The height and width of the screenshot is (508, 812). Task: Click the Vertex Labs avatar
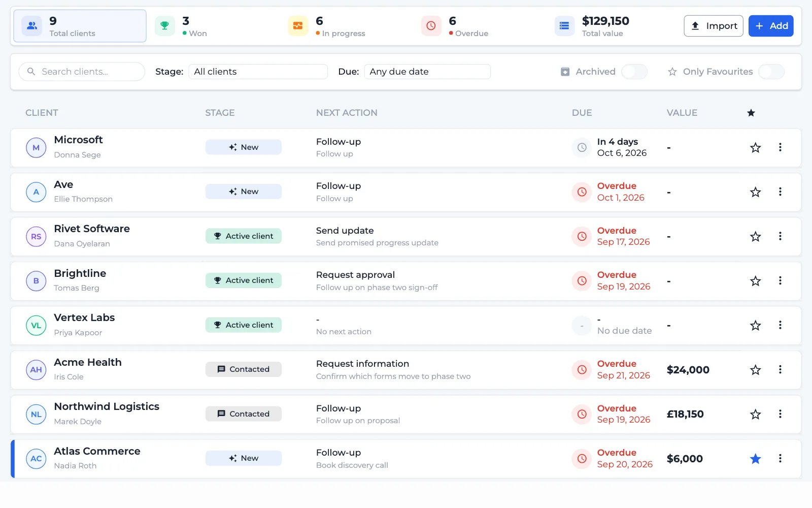click(x=36, y=326)
